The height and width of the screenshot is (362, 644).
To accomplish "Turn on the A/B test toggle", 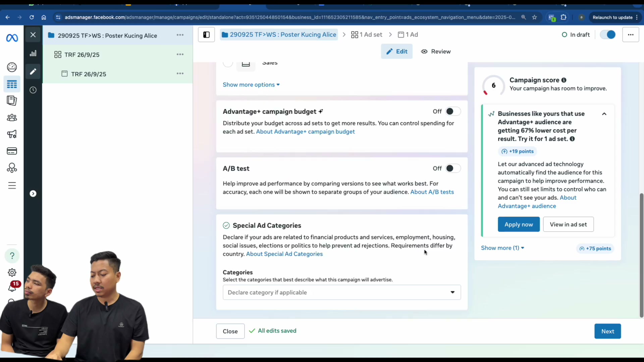I will point(453,169).
